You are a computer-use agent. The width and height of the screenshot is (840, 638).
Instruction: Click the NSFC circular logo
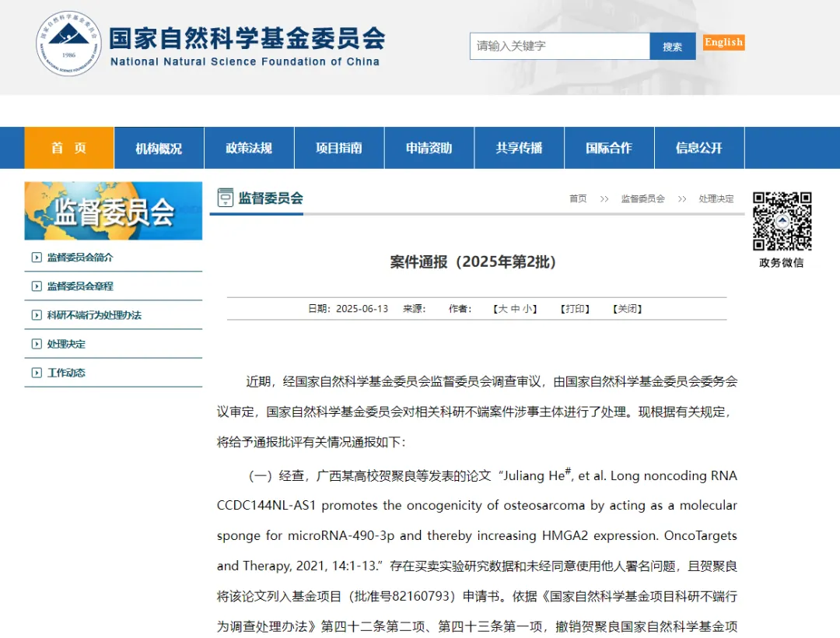(x=68, y=44)
